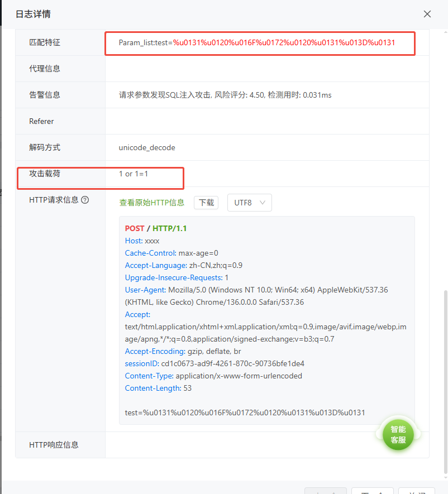Click the request body test= payload line
This screenshot has height=494, width=448.
(245, 413)
